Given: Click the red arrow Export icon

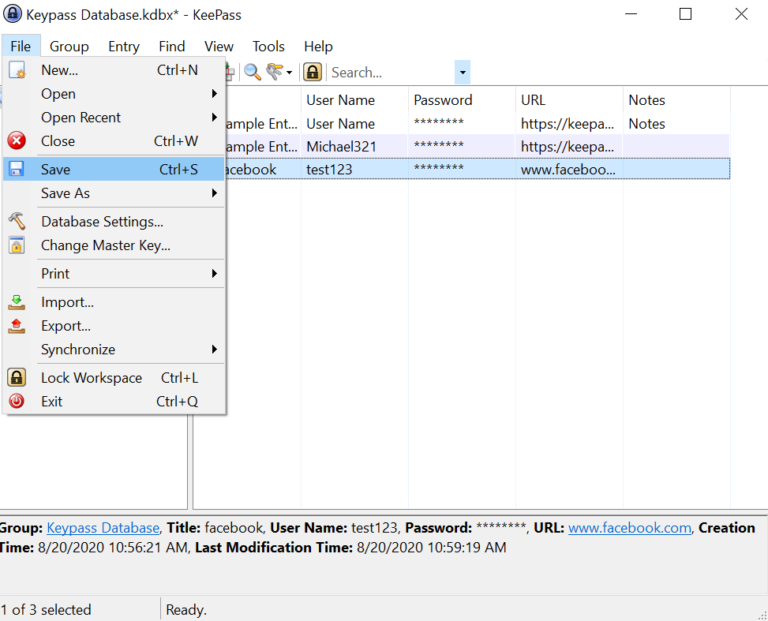Looking at the screenshot, I should click(17, 326).
